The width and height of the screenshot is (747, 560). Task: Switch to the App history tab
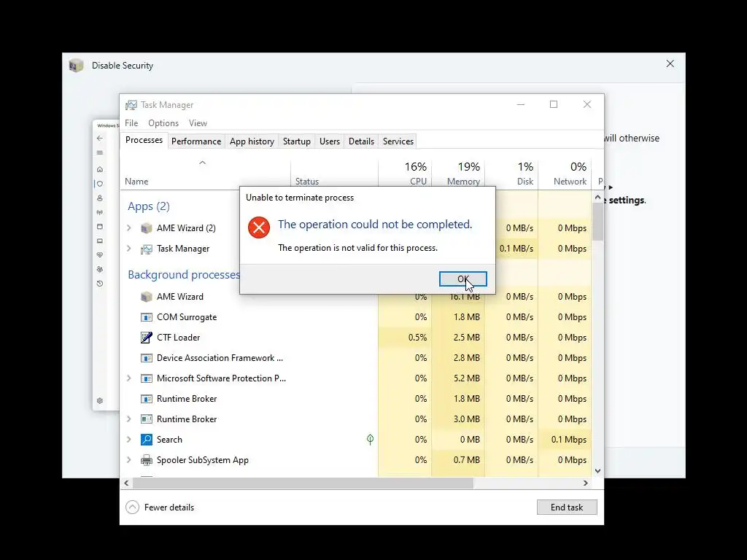pyautogui.click(x=252, y=141)
